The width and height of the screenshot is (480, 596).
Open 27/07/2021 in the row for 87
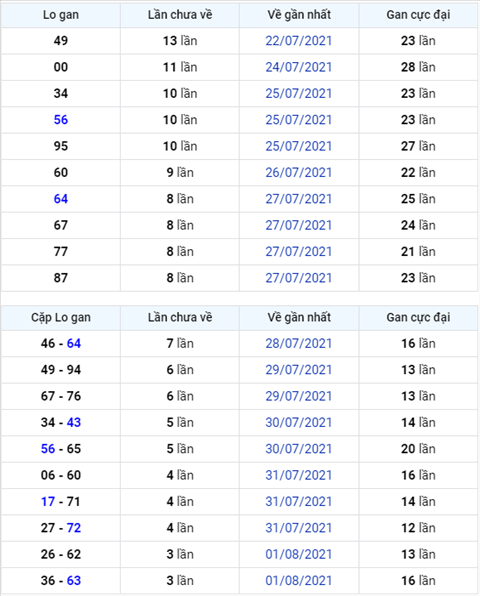click(299, 278)
